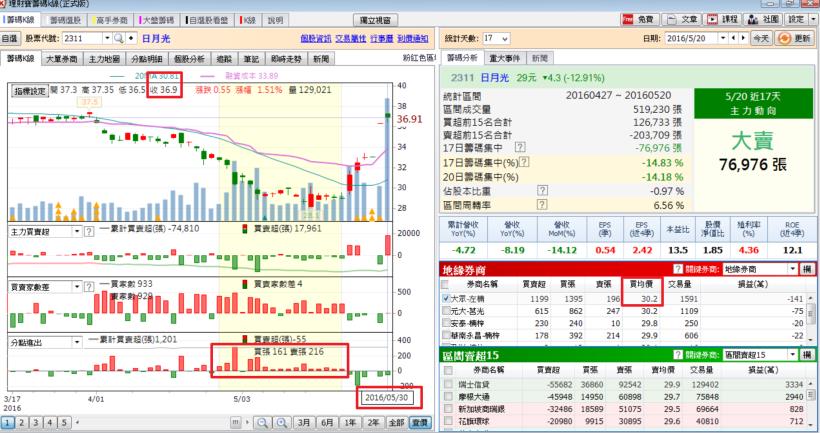The height and width of the screenshot is (433, 820).
Task: Click the 今天 today button
Action: pyautogui.click(x=760, y=38)
